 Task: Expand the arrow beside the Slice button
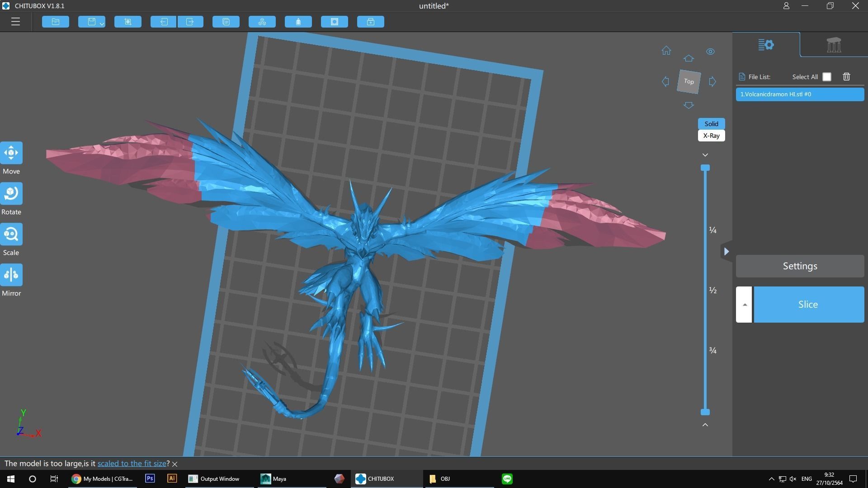point(745,305)
